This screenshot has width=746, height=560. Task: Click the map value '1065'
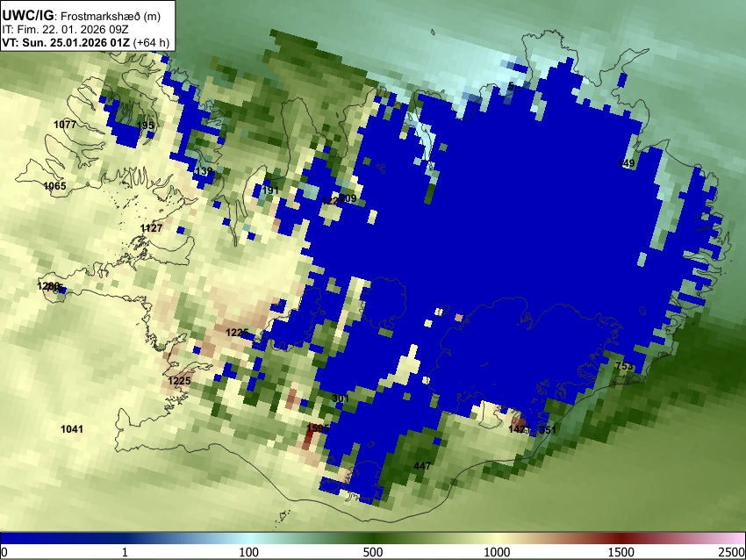point(54,186)
